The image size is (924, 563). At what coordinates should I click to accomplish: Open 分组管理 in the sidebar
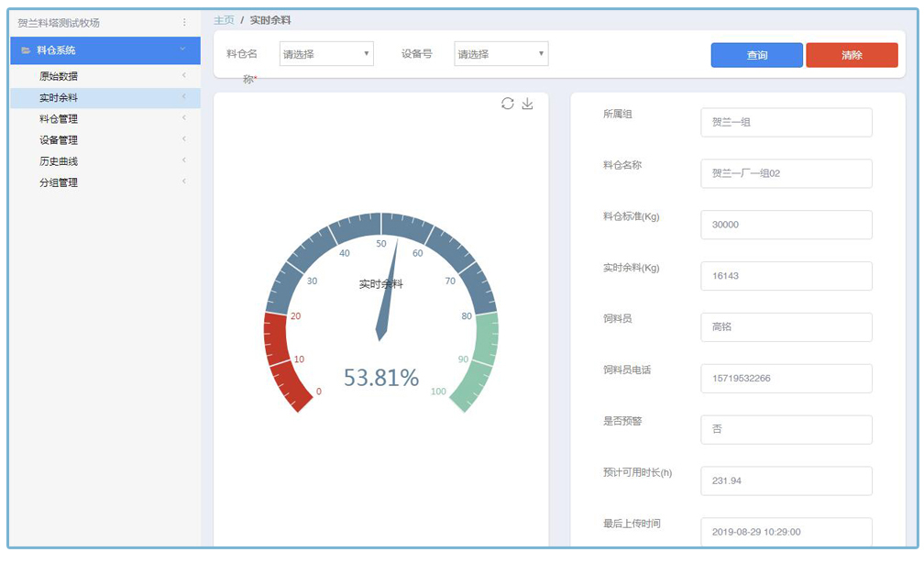[x=59, y=182]
